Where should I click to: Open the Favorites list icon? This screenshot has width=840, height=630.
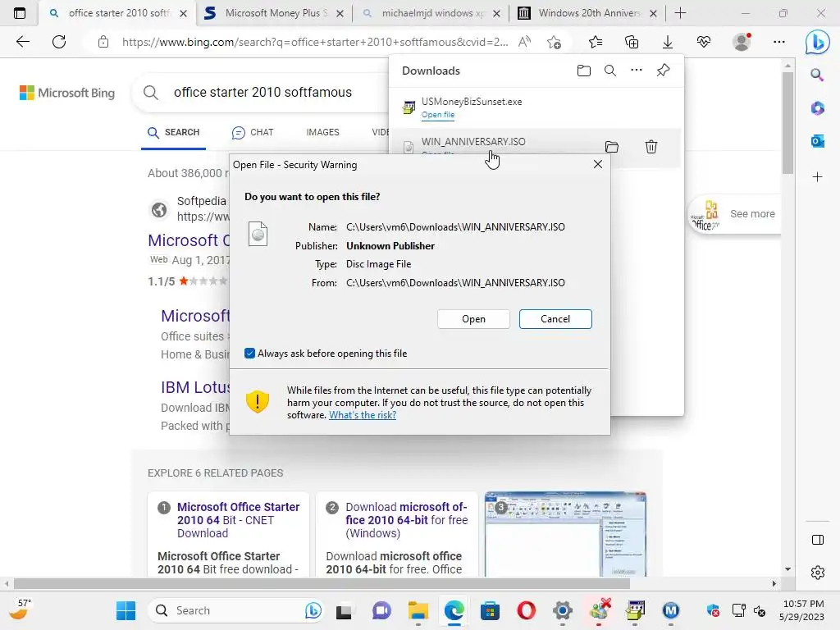tap(596, 42)
